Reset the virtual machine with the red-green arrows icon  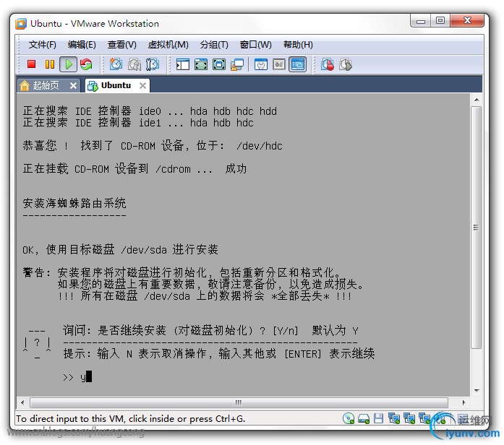[86, 64]
